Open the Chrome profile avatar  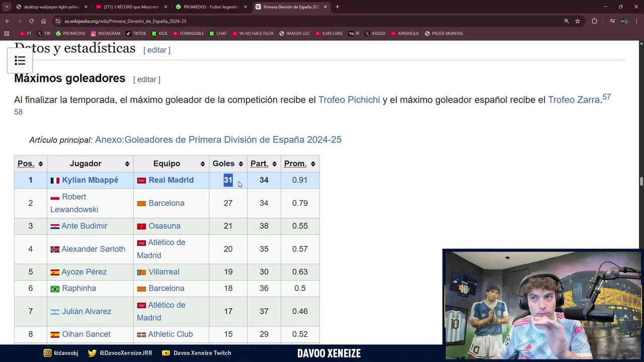click(x=624, y=21)
